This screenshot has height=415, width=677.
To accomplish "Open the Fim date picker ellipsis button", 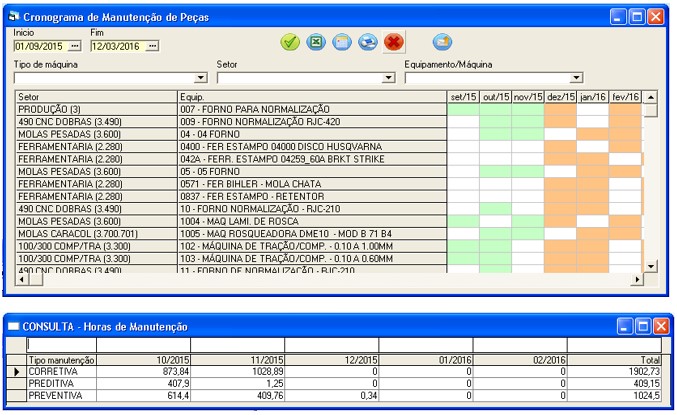I will pyautogui.click(x=152, y=46).
